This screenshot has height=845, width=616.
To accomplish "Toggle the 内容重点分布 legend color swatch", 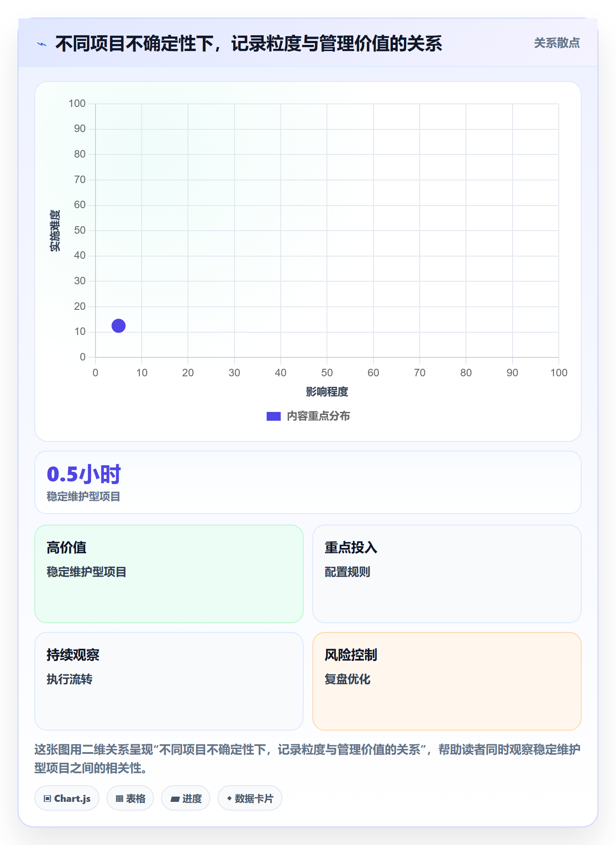I will (273, 416).
